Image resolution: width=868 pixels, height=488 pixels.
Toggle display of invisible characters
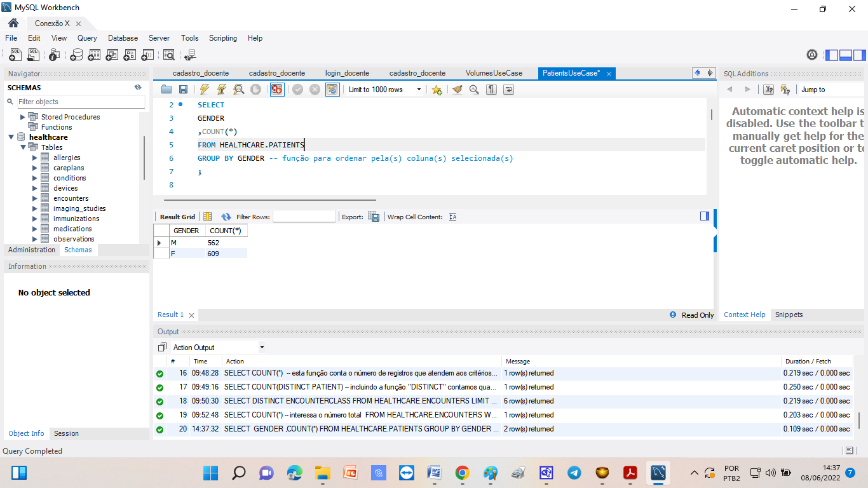coord(491,90)
